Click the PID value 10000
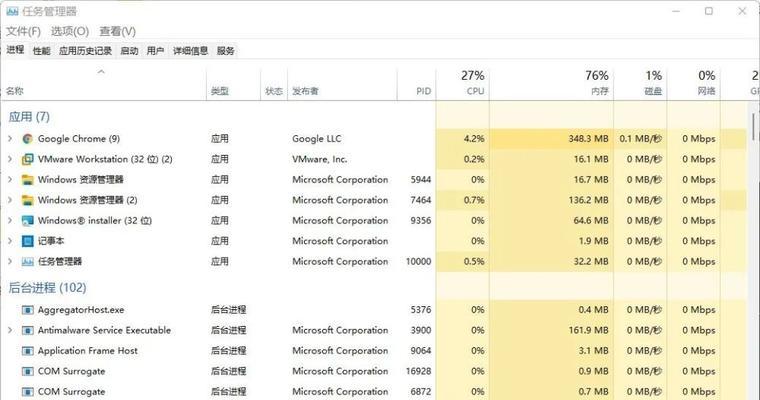The width and height of the screenshot is (760, 400). (418, 262)
